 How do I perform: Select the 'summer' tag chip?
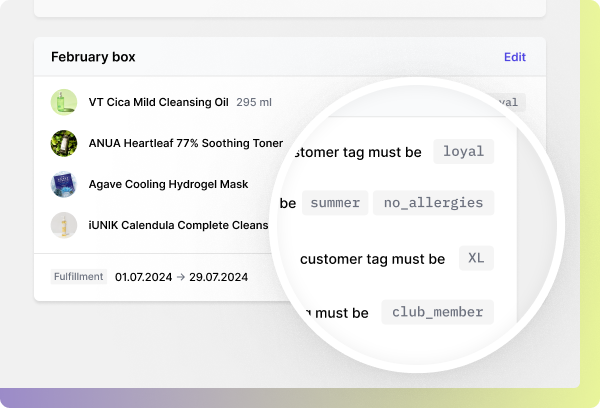point(335,203)
